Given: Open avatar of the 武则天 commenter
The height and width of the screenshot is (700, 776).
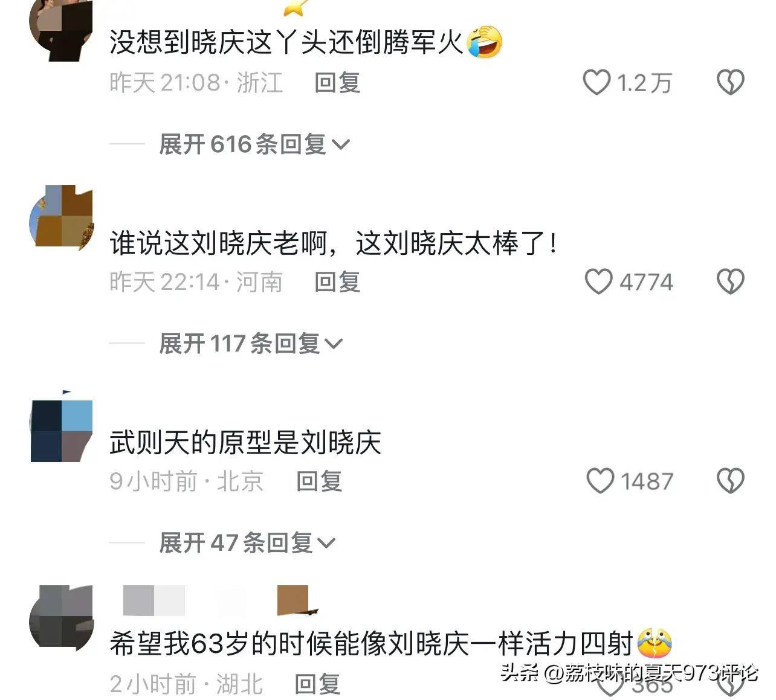Looking at the screenshot, I should pyautogui.click(x=61, y=431).
